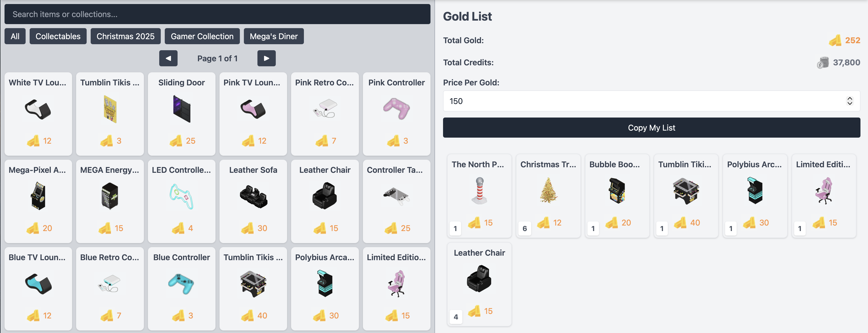Click the search items or collections field

point(217,14)
